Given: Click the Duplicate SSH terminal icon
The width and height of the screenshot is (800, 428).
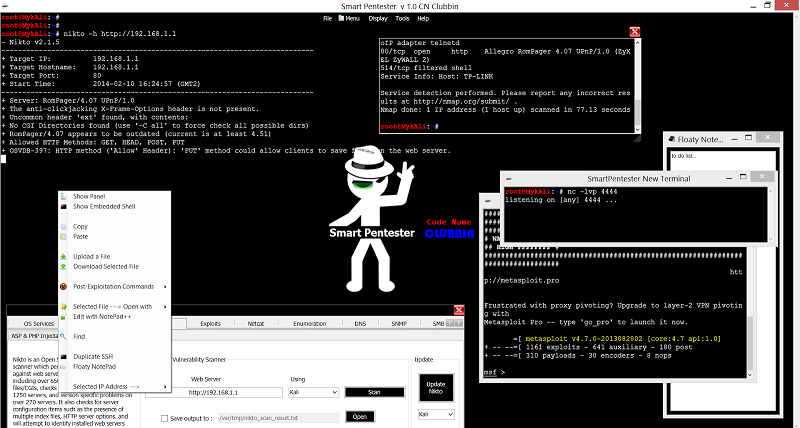Looking at the screenshot, I should point(63,357).
